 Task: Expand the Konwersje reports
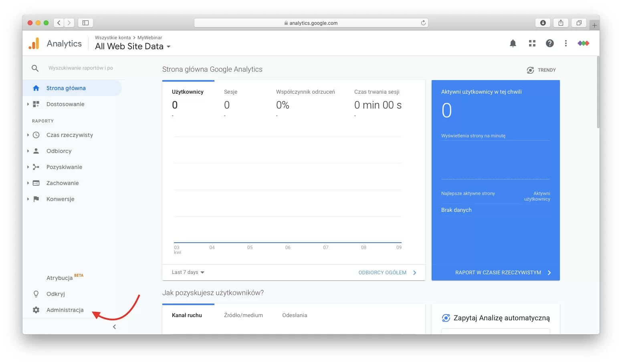28,199
